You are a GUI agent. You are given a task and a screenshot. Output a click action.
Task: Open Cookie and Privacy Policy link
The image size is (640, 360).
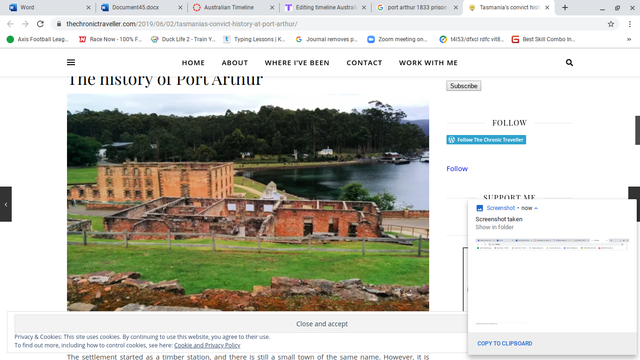pos(207,345)
